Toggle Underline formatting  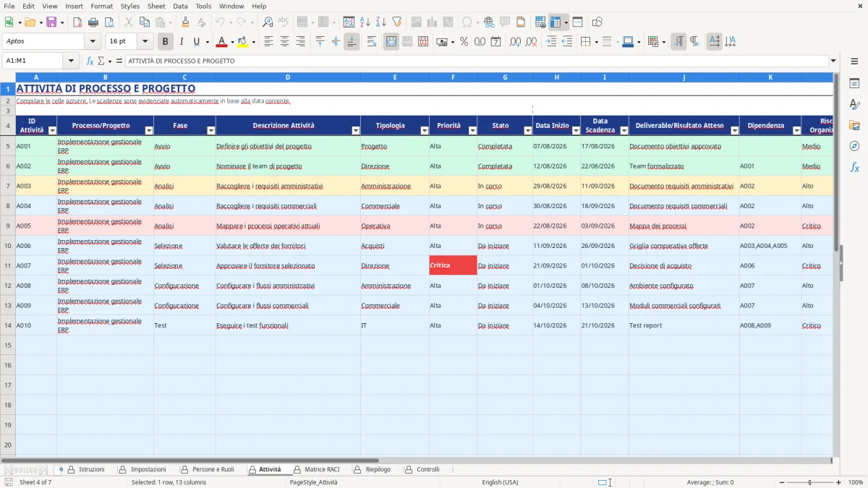pos(196,42)
